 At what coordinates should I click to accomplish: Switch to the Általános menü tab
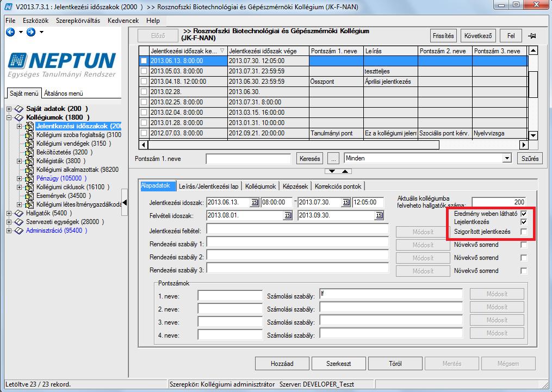[x=64, y=94]
